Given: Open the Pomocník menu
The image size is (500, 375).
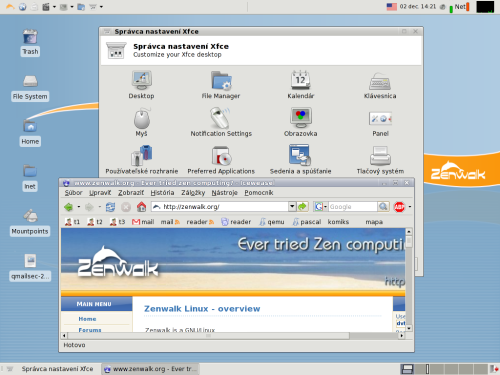Looking at the screenshot, I should pyautogui.click(x=259, y=193).
